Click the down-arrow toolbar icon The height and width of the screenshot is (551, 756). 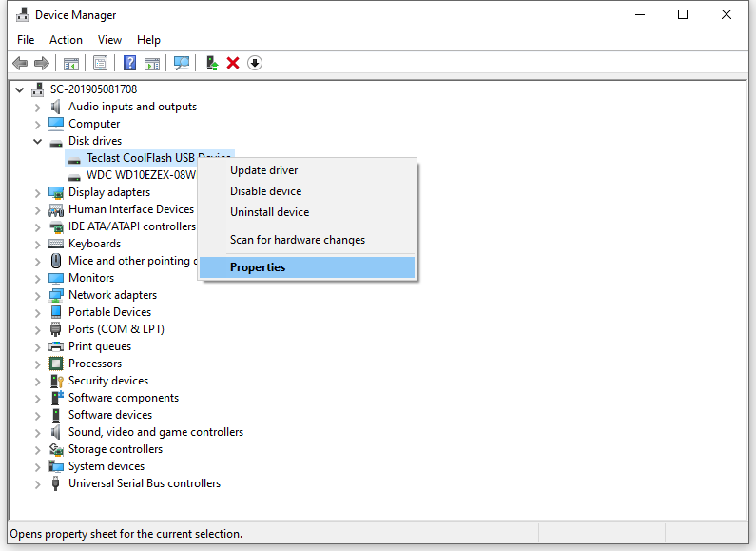(255, 63)
